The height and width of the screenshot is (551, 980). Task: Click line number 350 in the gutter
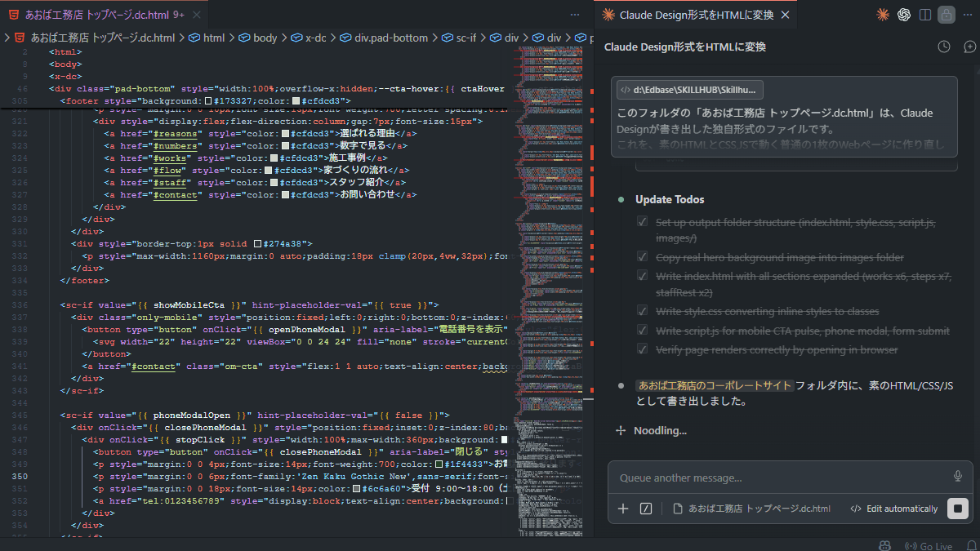pos(21,476)
